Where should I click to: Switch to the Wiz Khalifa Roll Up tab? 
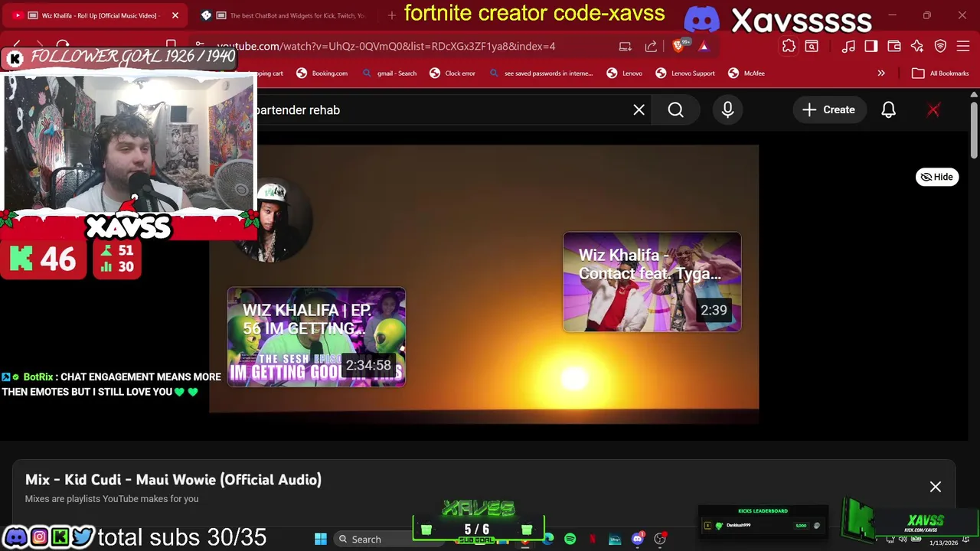pyautogui.click(x=96, y=15)
